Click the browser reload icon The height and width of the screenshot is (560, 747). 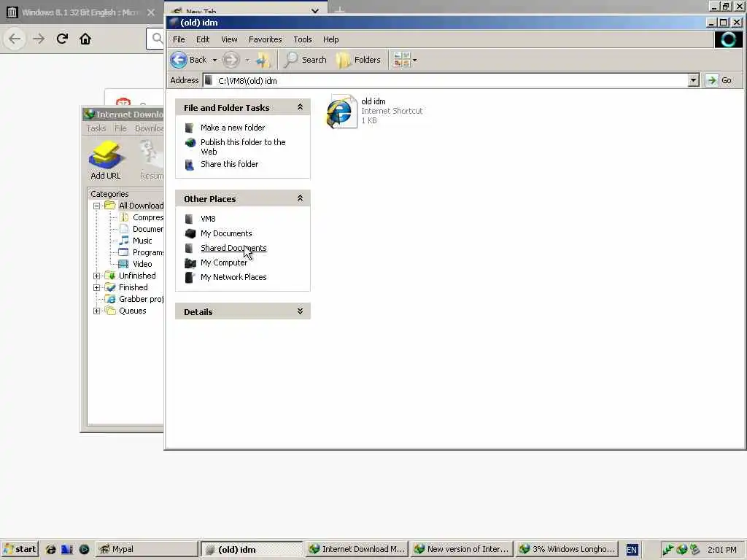[x=62, y=39]
